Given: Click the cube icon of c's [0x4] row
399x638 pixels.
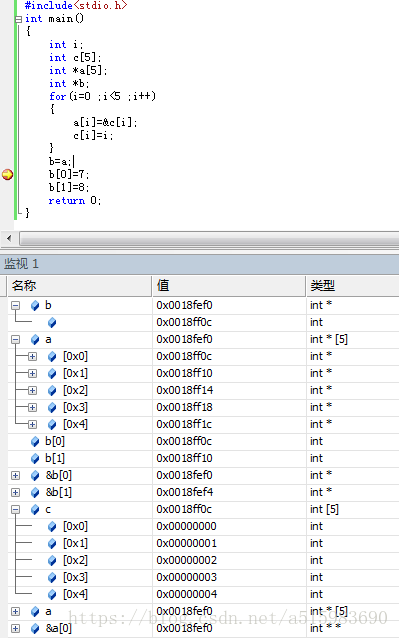Looking at the screenshot, I should [x=52, y=594].
